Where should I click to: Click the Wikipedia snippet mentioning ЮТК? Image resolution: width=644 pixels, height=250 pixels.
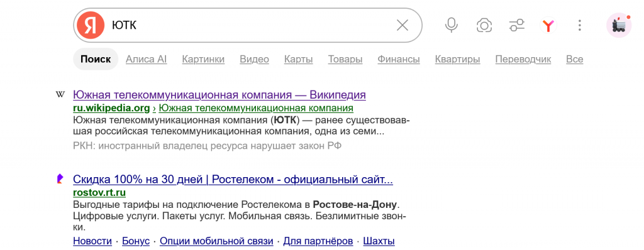(241, 126)
